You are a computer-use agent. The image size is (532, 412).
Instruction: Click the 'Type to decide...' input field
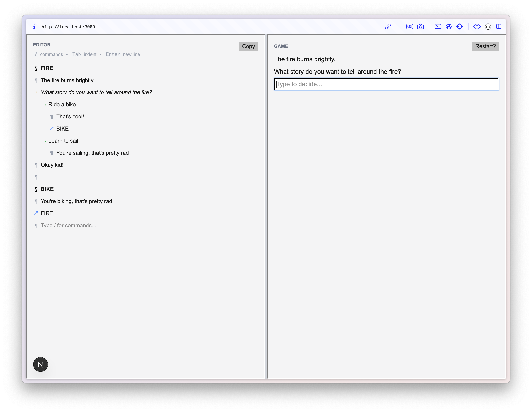(x=386, y=84)
